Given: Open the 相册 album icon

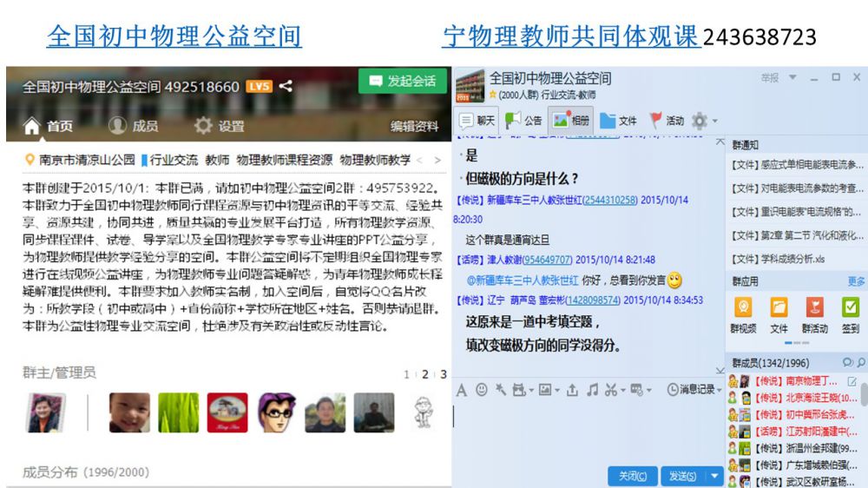Looking at the screenshot, I should click(x=570, y=121).
